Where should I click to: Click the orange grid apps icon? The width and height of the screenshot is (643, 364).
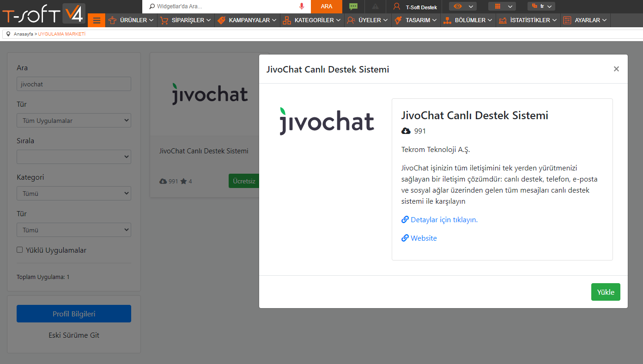(497, 6)
